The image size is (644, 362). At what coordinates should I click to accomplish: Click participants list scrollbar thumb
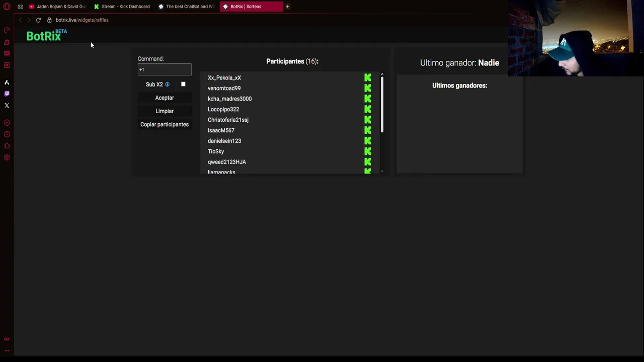(382, 105)
